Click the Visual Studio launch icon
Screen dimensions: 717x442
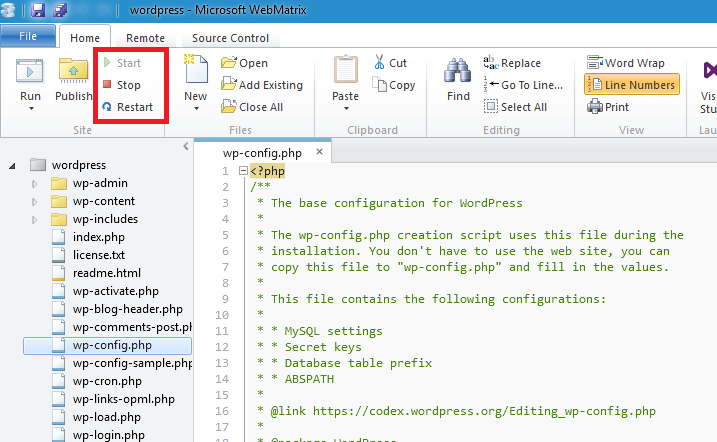tap(708, 71)
